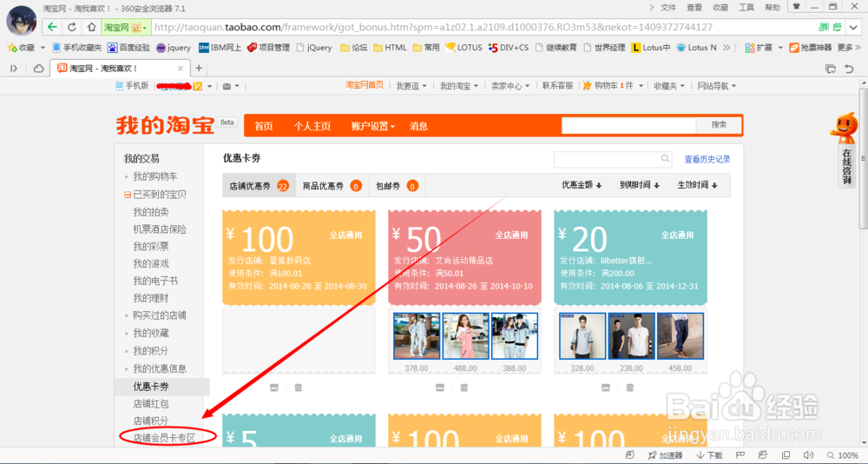Switch to the 商品优惠券 tab

(x=332, y=186)
